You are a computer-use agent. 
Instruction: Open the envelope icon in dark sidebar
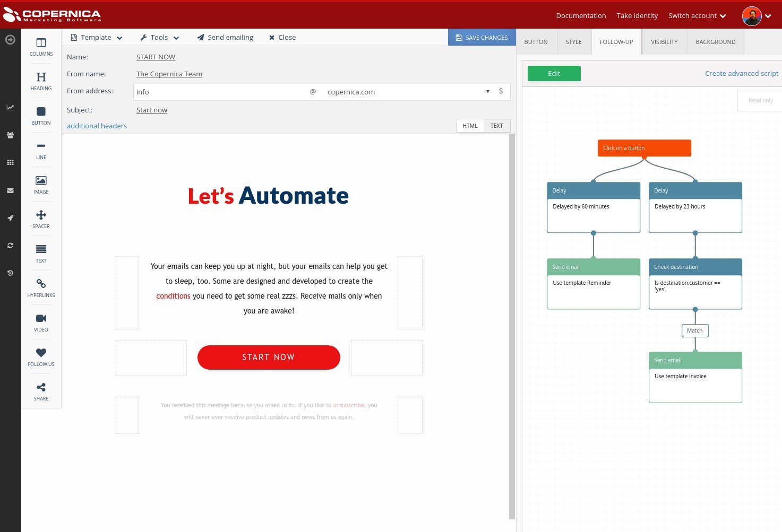pos(10,190)
